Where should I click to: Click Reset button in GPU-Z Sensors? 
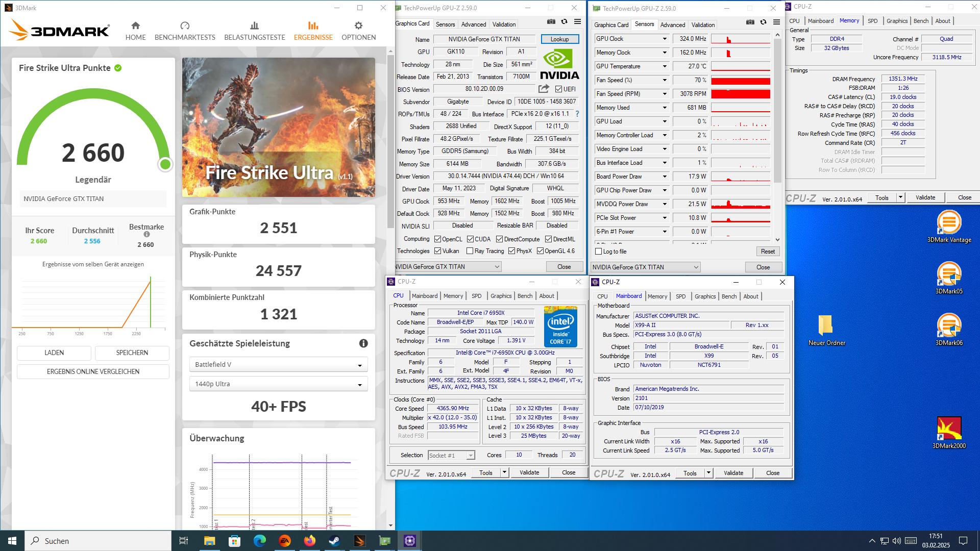pos(768,252)
